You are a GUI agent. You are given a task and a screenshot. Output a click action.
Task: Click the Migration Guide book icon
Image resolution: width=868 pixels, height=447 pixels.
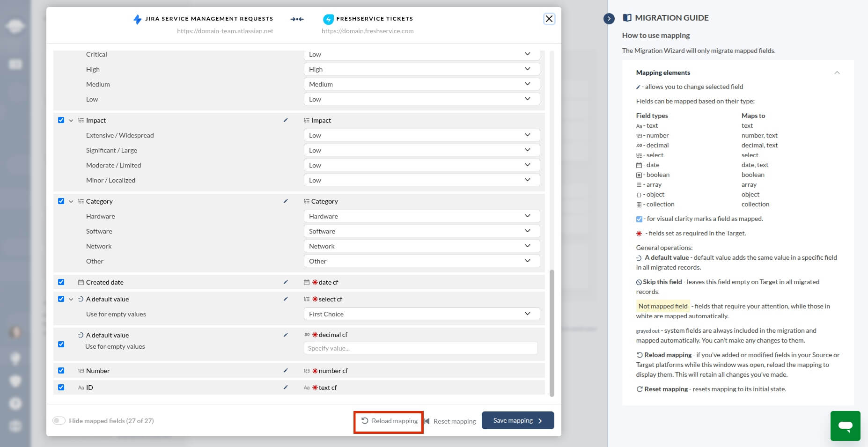(x=627, y=18)
